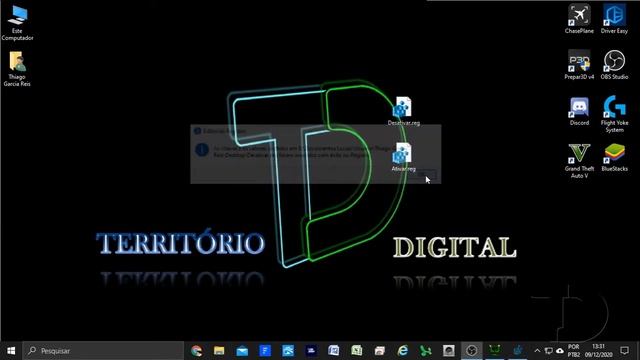Switch to Registry Editor taskbar button
640x360 pixels.
(518, 351)
